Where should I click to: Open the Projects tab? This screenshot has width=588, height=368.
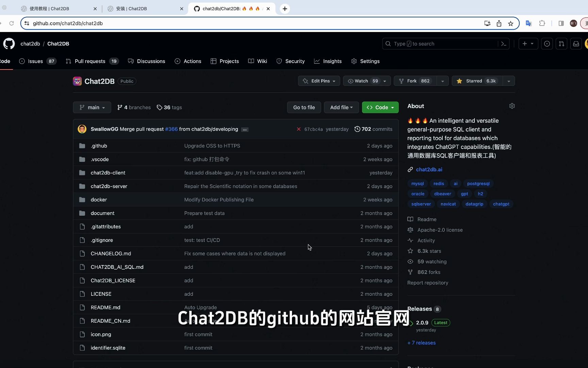225,61
